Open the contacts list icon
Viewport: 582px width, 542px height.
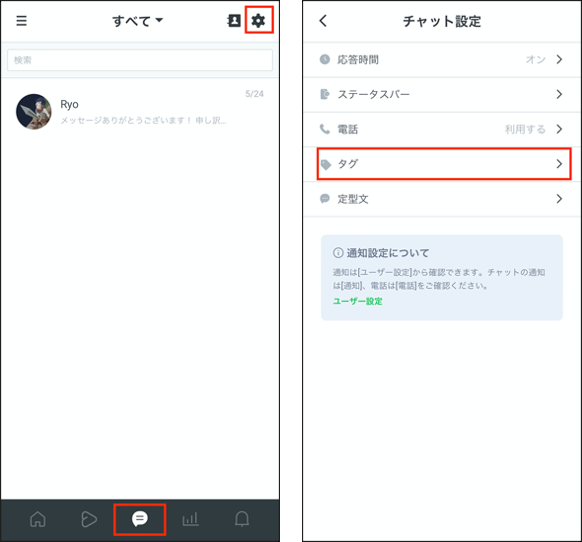[x=234, y=21]
